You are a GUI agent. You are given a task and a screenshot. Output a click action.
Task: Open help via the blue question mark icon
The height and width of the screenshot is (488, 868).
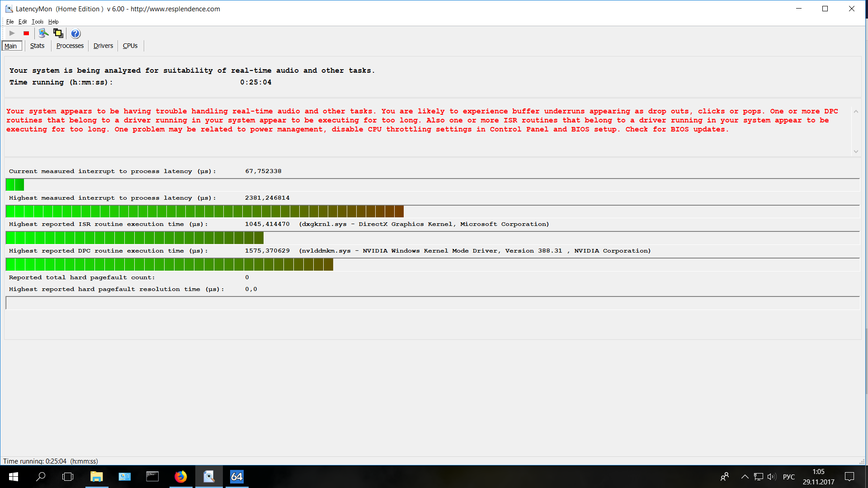(x=75, y=33)
